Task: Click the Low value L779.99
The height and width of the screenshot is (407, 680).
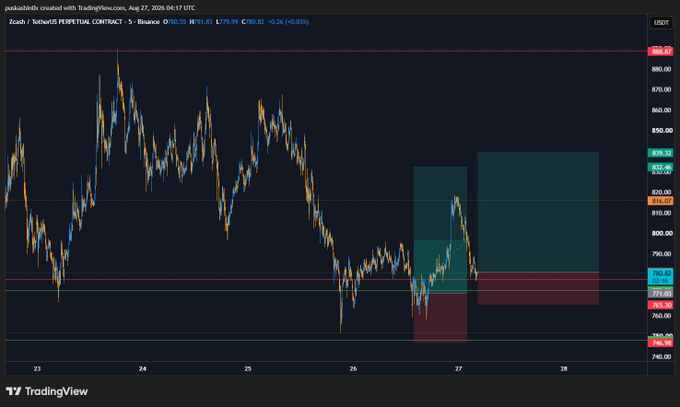Action: pos(227,22)
